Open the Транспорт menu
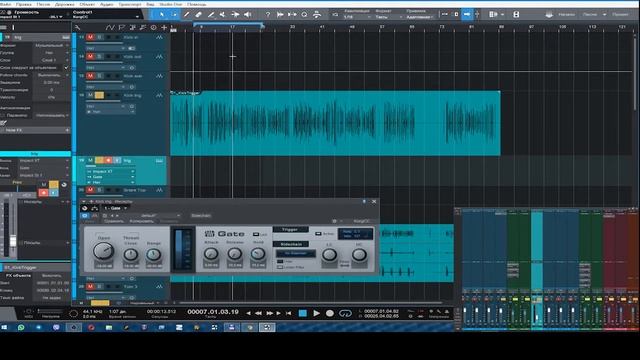The image size is (640, 360). [x=130, y=4]
